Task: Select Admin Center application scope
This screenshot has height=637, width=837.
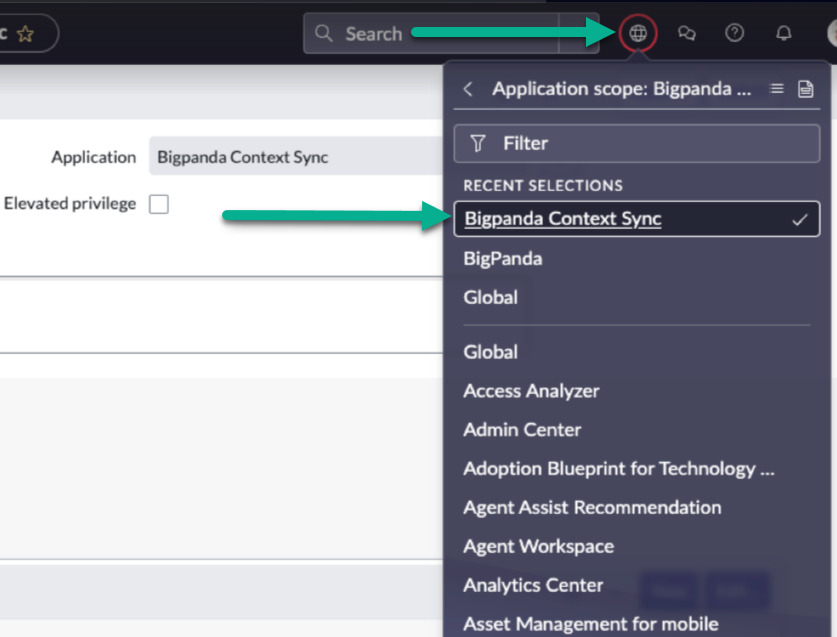Action: pyautogui.click(x=522, y=430)
